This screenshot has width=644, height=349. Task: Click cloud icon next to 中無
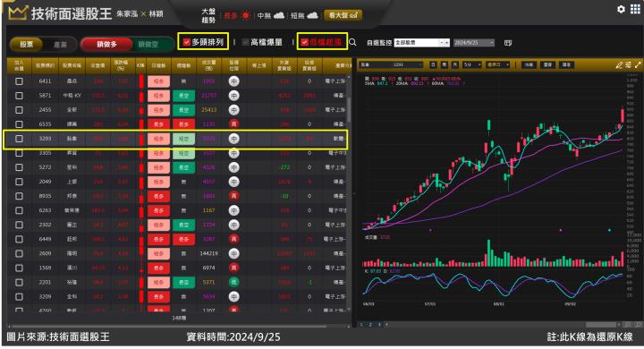coord(279,15)
